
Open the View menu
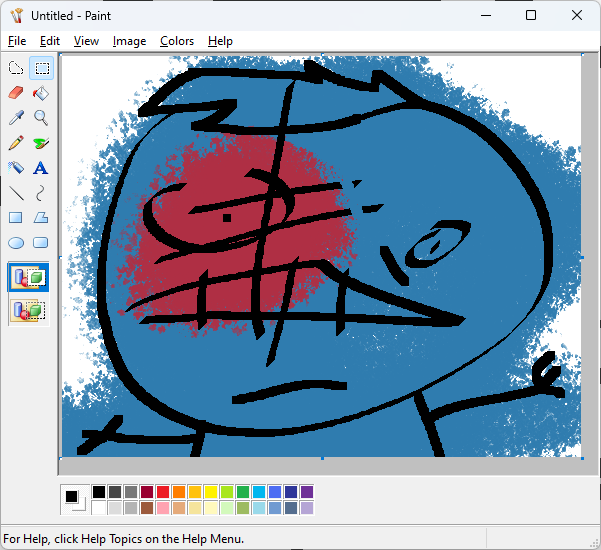86,41
